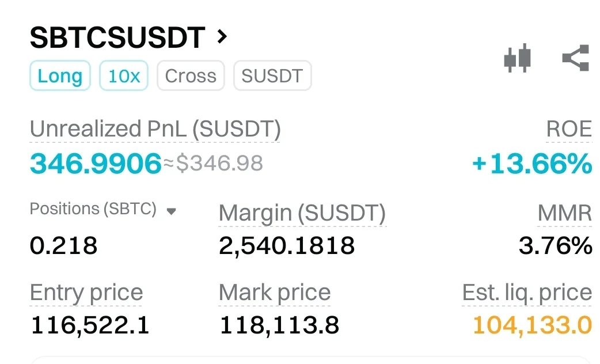600x364 pixels.
Task: Tap the Unrealized PnL (SUSDT) label
Action: click(x=155, y=130)
